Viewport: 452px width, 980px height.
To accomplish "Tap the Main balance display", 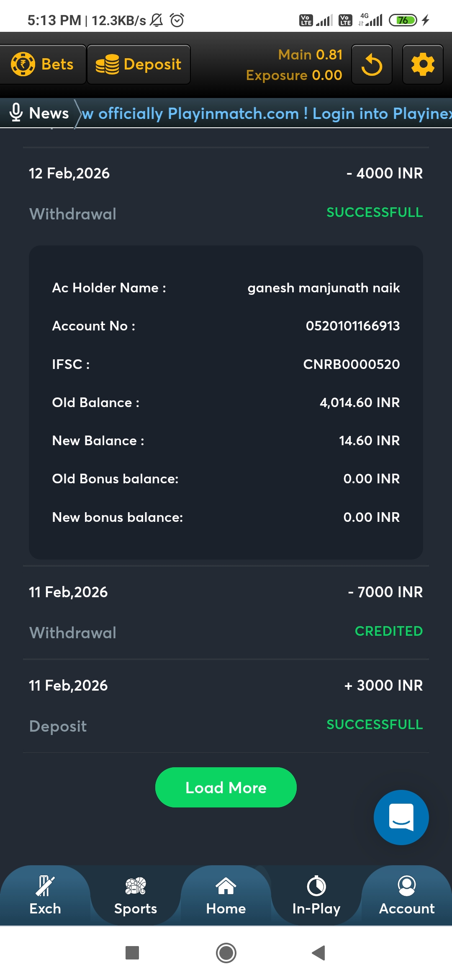I will tap(310, 55).
